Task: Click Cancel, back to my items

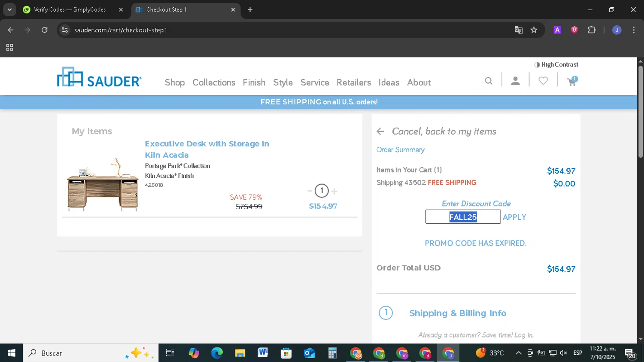Action: 444,131
